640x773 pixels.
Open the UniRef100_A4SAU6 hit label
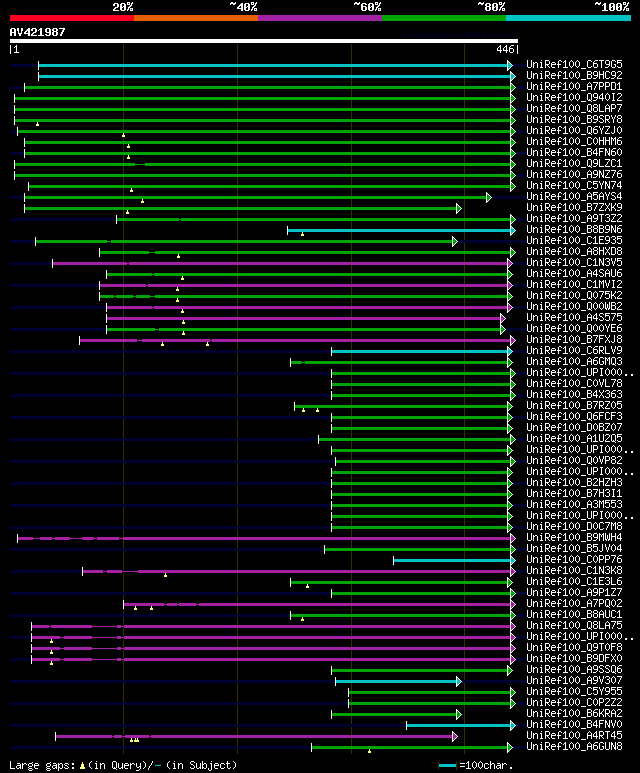(x=574, y=273)
